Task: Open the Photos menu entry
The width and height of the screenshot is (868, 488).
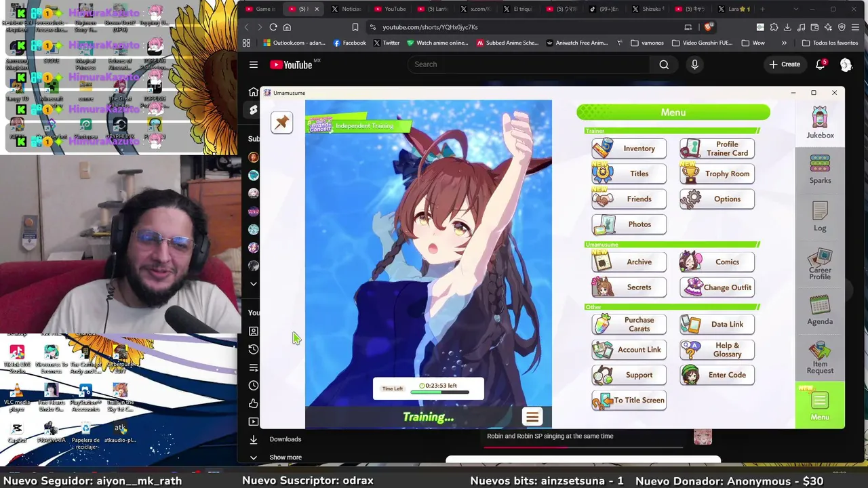Action: (x=629, y=224)
